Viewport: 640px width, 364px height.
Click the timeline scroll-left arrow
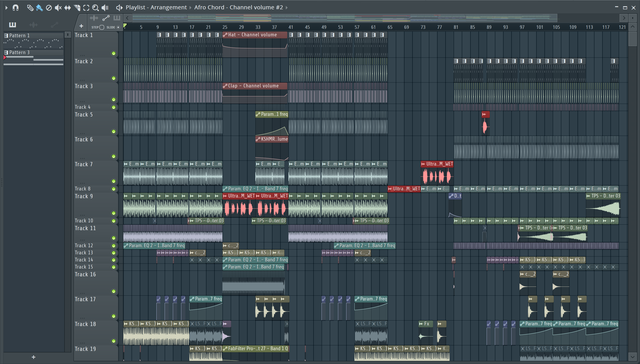coord(127,18)
